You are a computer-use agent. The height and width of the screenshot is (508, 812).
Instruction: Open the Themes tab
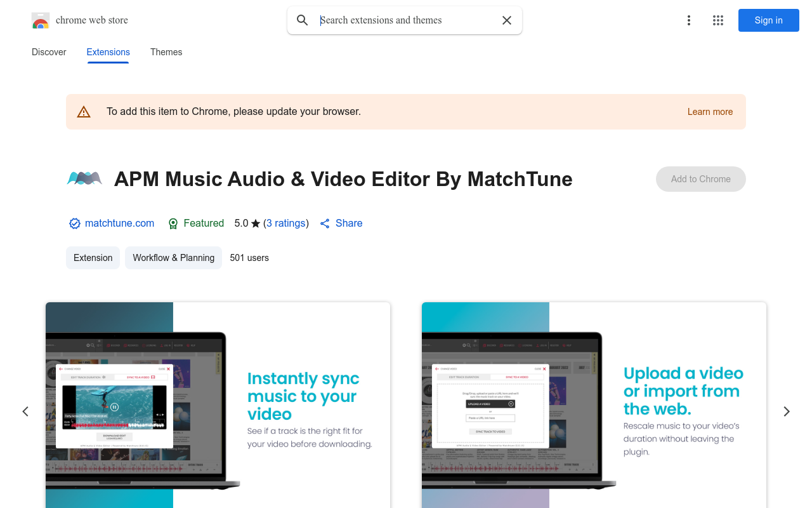166,52
